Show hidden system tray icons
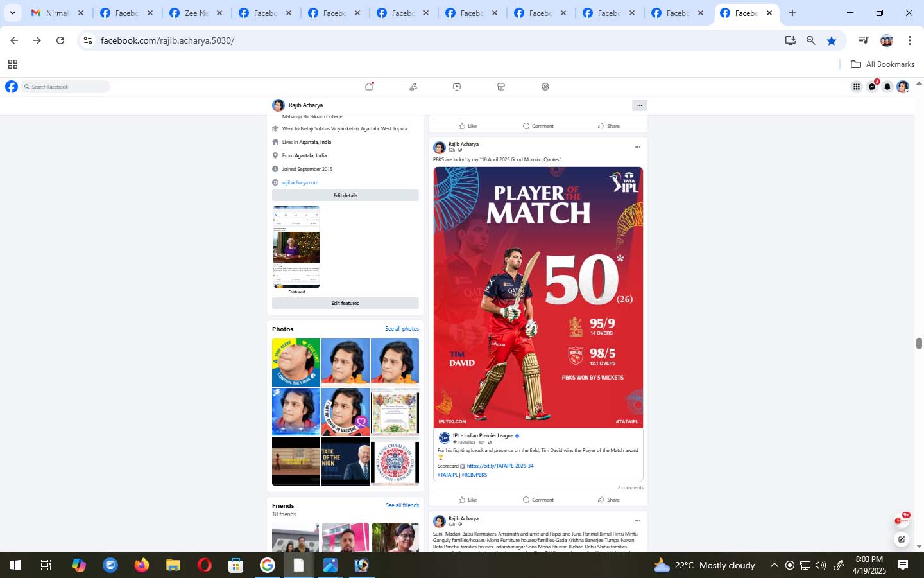Image resolution: width=924 pixels, height=578 pixels. pyautogui.click(x=774, y=565)
